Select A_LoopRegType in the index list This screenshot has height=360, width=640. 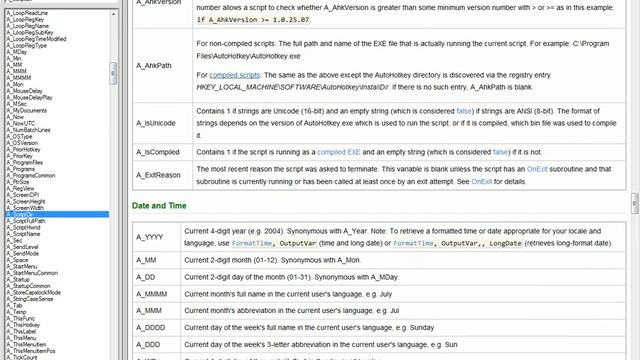click(27, 46)
